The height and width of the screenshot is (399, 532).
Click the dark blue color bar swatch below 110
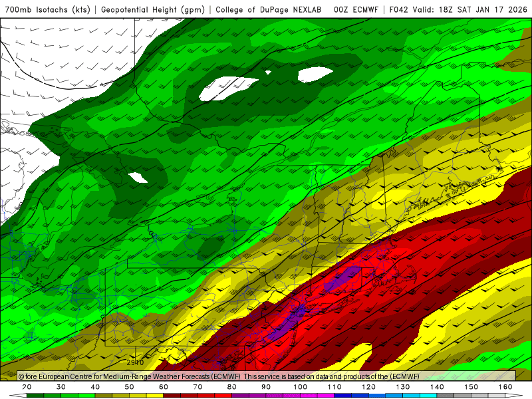click(x=343, y=396)
